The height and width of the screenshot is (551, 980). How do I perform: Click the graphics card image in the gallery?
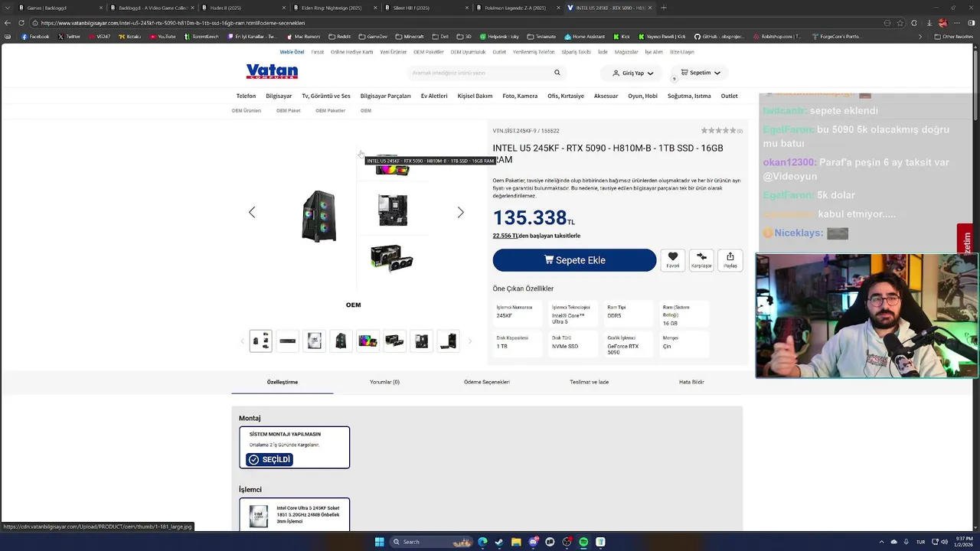(392, 258)
